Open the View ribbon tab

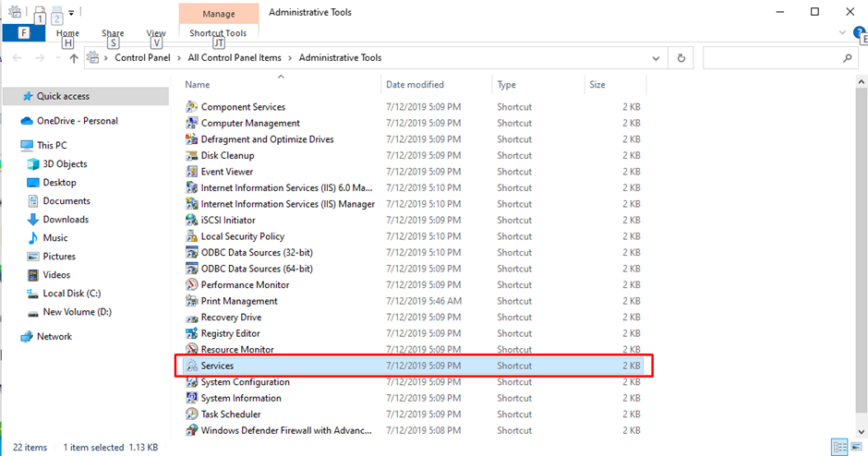[156, 33]
